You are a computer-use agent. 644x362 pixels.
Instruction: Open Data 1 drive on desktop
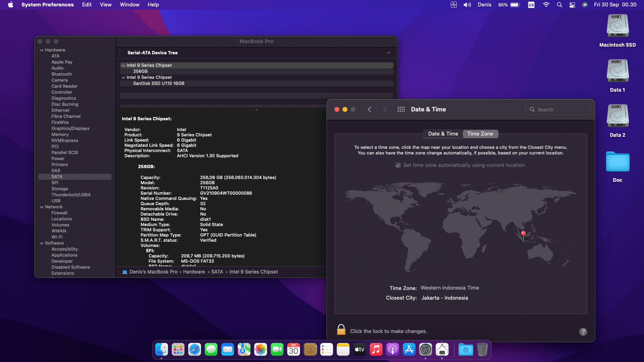(x=617, y=71)
